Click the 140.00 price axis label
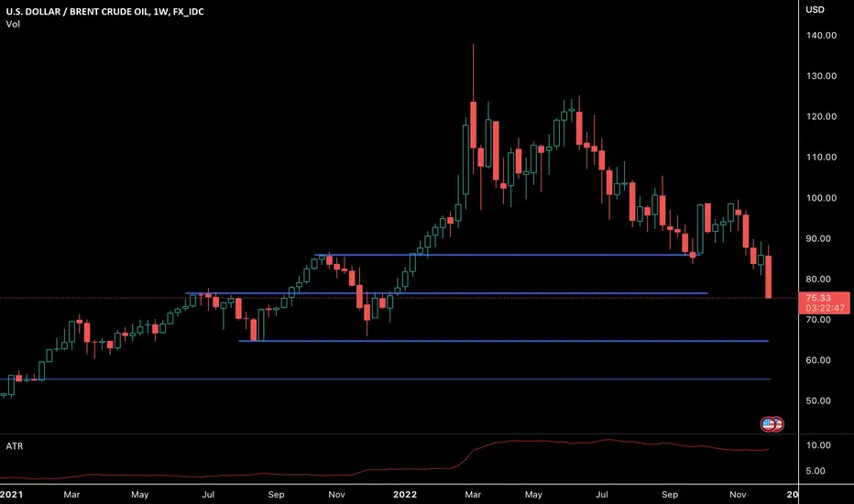Screen dimensions: 854x504 coord(821,36)
